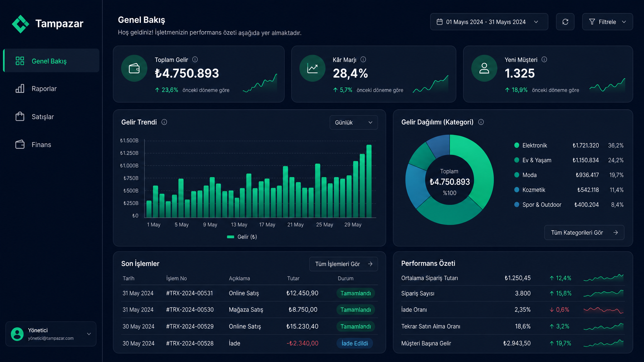Image resolution: width=644 pixels, height=362 pixels.
Task: Click Tüm Kategorileri Gör button
Action: 584,233
